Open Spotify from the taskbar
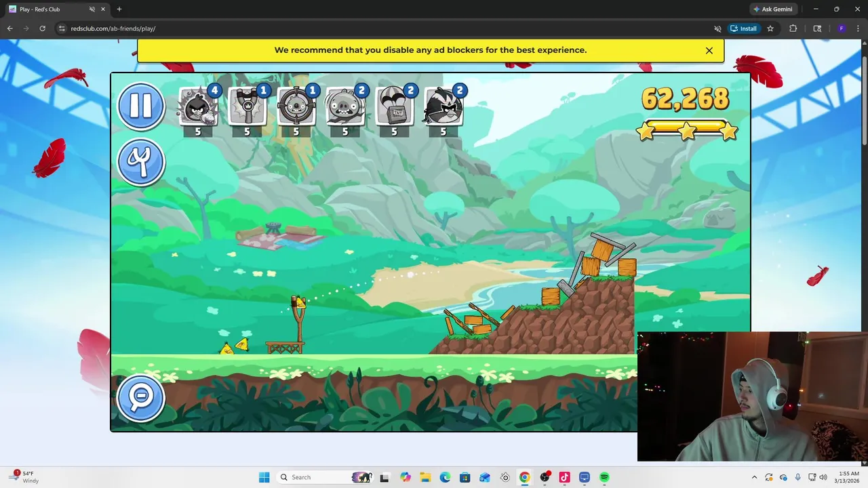 pyautogui.click(x=604, y=477)
